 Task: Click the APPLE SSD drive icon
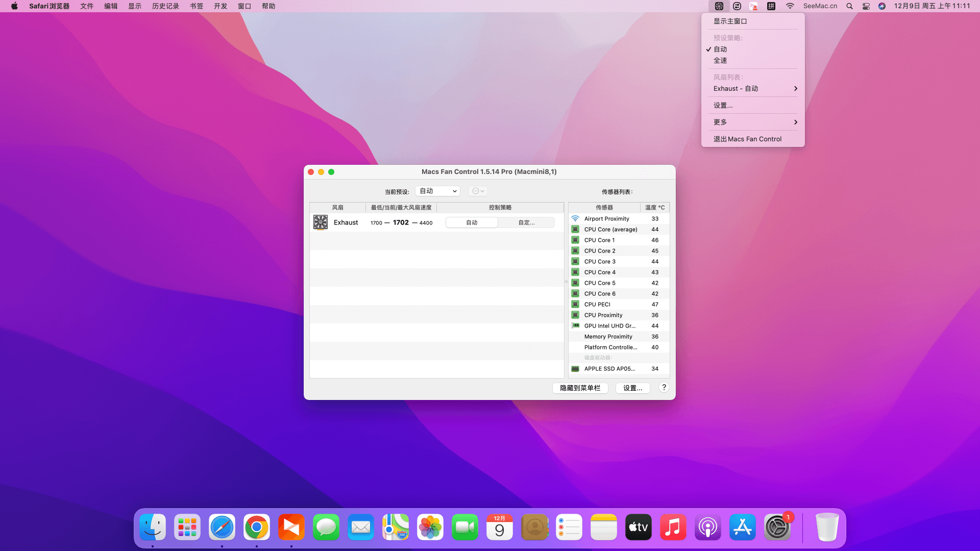tap(575, 369)
